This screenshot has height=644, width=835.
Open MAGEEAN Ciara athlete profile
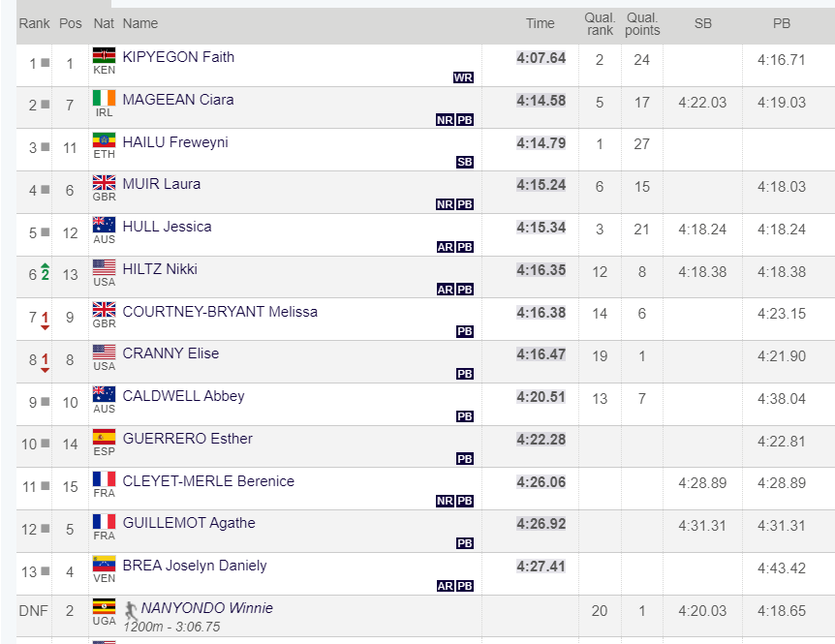pos(178,100)
